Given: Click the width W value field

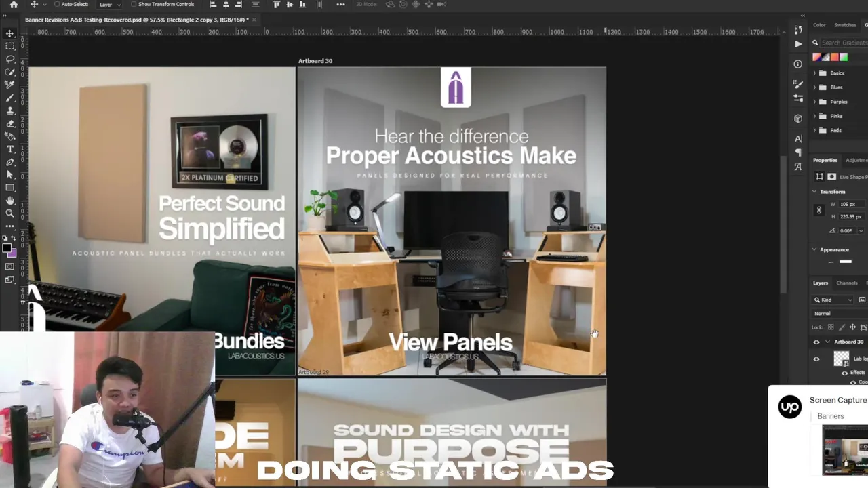Looking at the screenshot, I should click(852, 204).
